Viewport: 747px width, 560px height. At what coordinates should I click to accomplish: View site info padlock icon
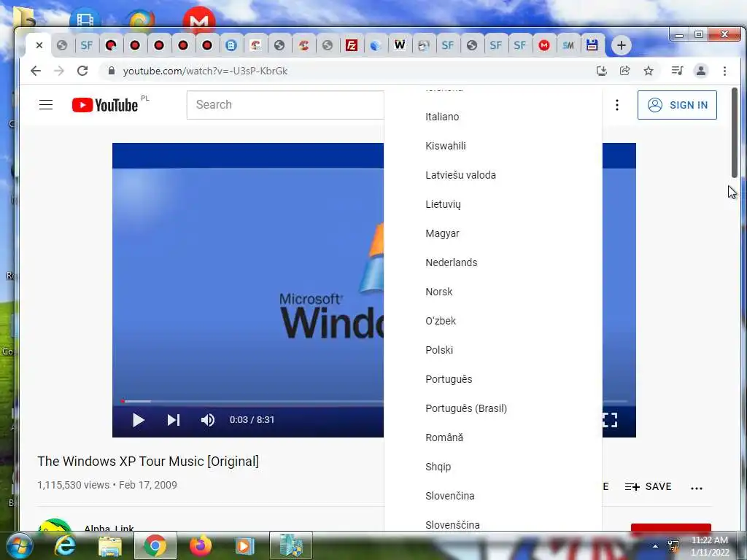point(112,71)
